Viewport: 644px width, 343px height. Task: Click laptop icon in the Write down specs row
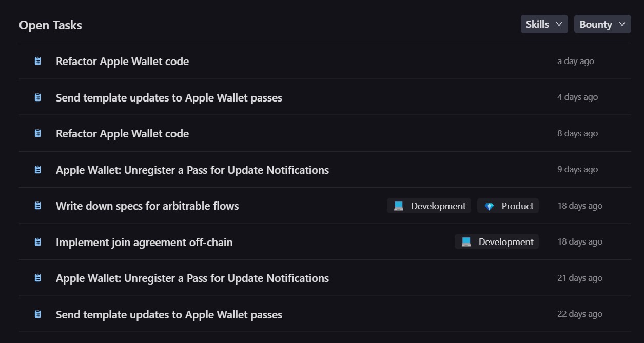click(x=398, y=206)
